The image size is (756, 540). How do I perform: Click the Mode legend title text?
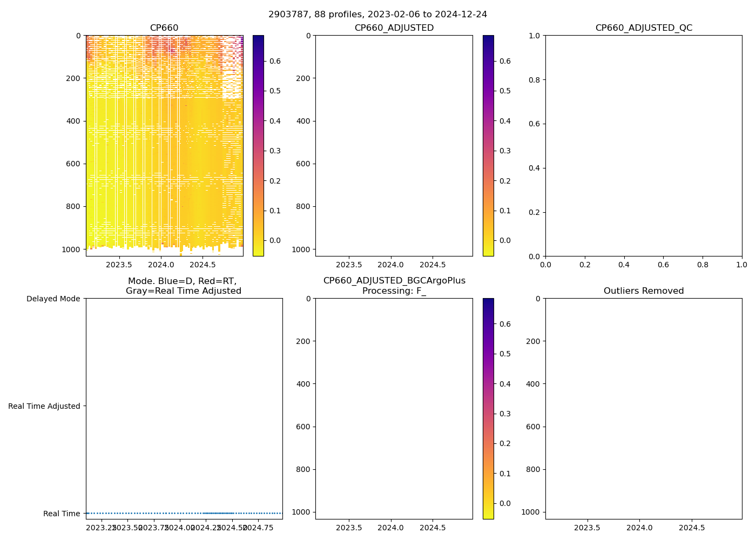pos(183,286)
